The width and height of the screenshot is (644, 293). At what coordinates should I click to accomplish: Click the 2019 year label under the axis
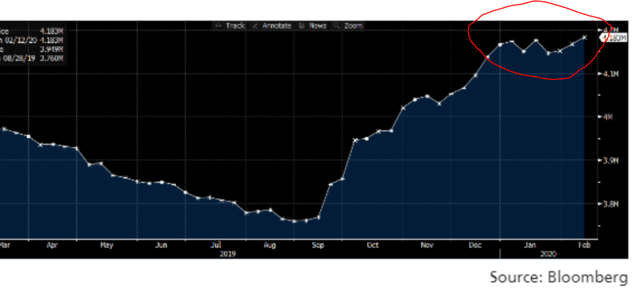(x=228, y=254)
